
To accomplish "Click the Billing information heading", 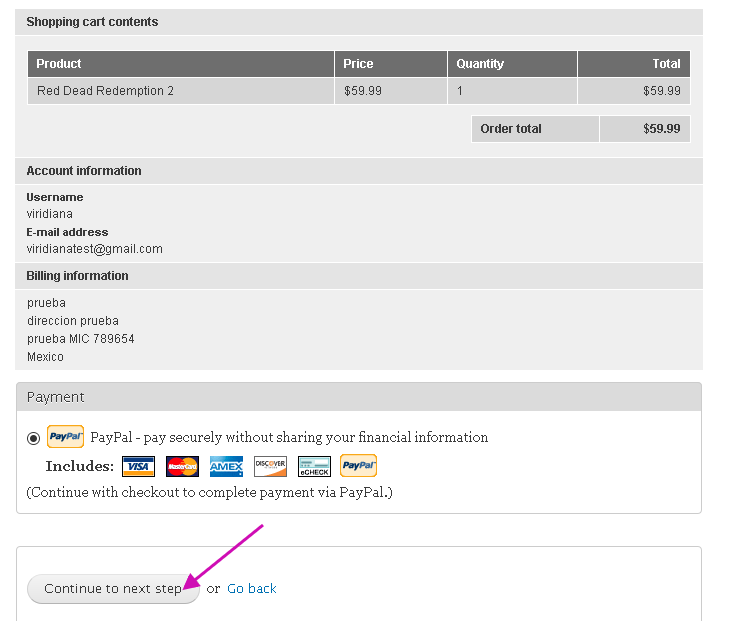I will [x=77, y=276].
